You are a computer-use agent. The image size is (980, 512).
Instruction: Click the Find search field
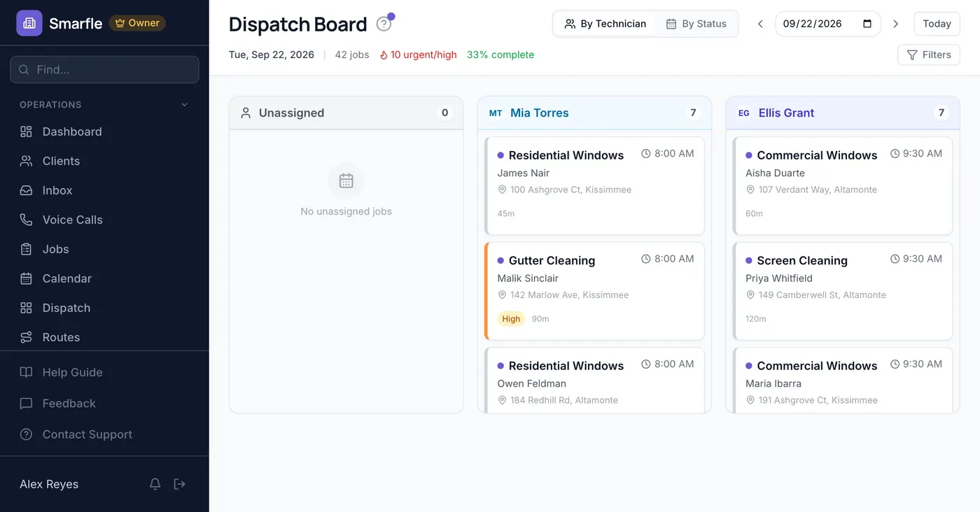(x=104, y=70)
